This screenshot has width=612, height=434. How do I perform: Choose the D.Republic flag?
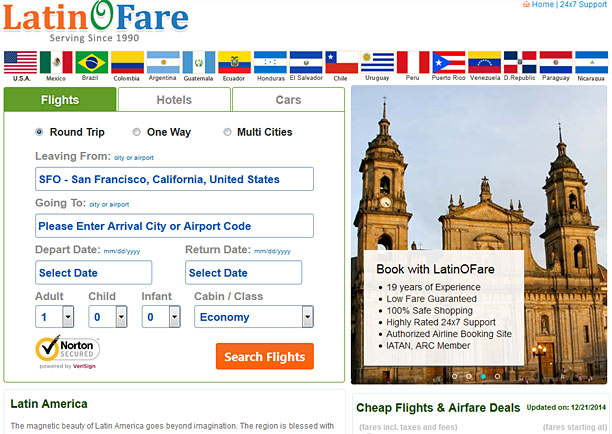click(x=520, y=62)
